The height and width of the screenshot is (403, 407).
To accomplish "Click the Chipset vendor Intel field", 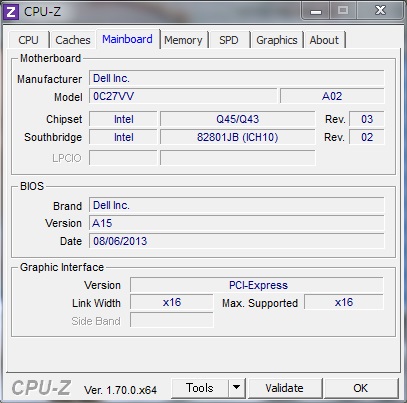I will tap(123, 119).
